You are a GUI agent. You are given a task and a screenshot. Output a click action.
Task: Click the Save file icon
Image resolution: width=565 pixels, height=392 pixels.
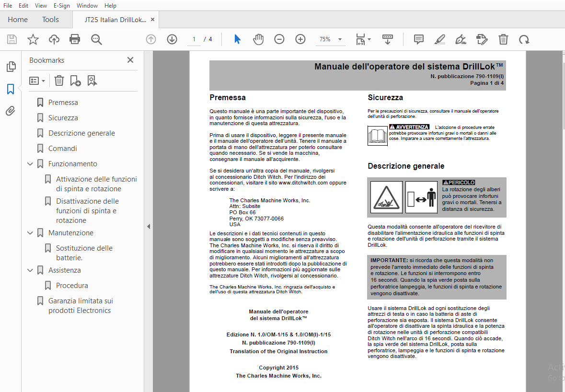12,39
